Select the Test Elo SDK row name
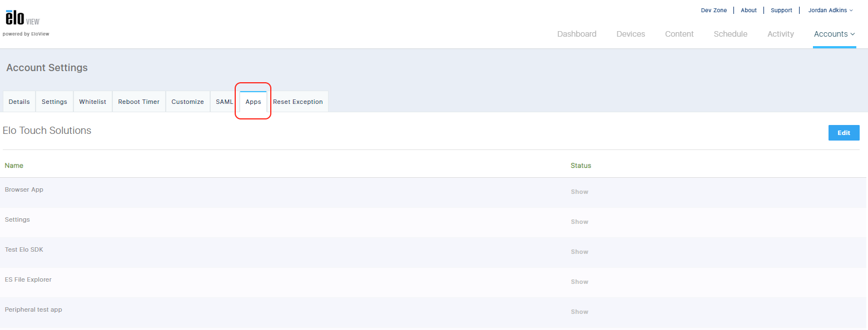This screenshot has width=868, height=330. coord(24,249)
